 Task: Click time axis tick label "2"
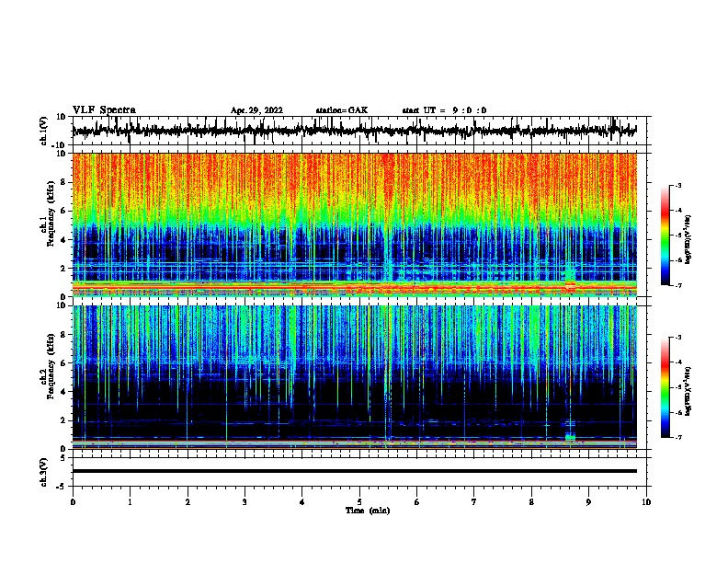(x=188, y=502)
